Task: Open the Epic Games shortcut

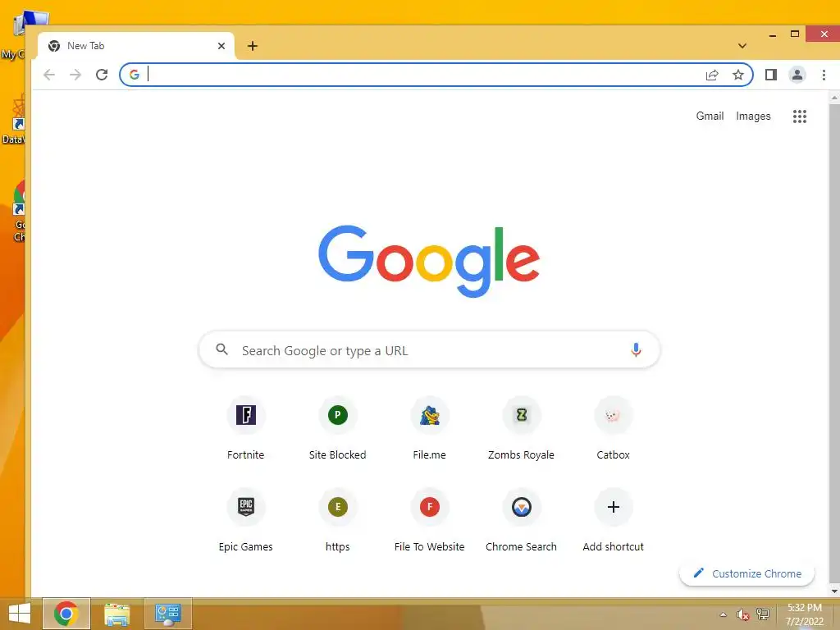Action: [x=246, y=520]
